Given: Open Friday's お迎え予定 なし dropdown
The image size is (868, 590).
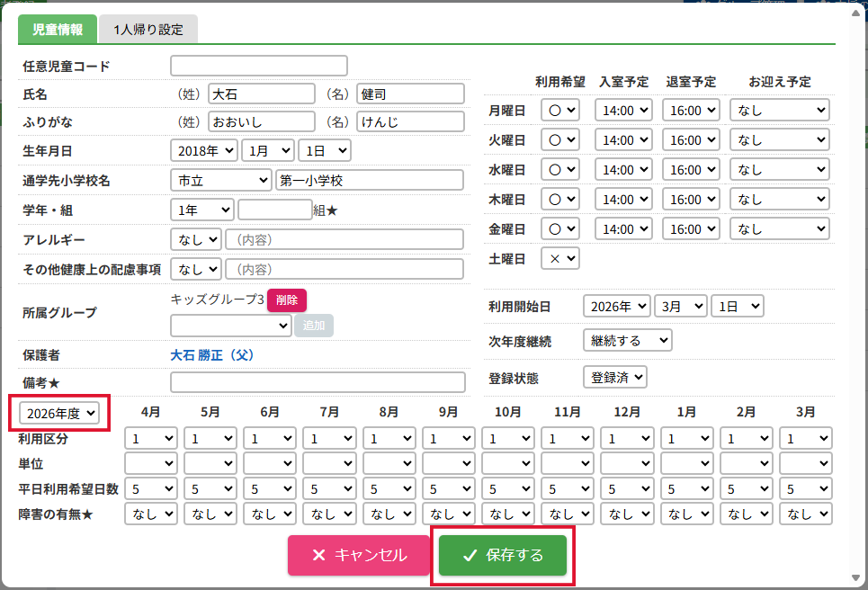Looking at the screenshot, I should point(780,228).
